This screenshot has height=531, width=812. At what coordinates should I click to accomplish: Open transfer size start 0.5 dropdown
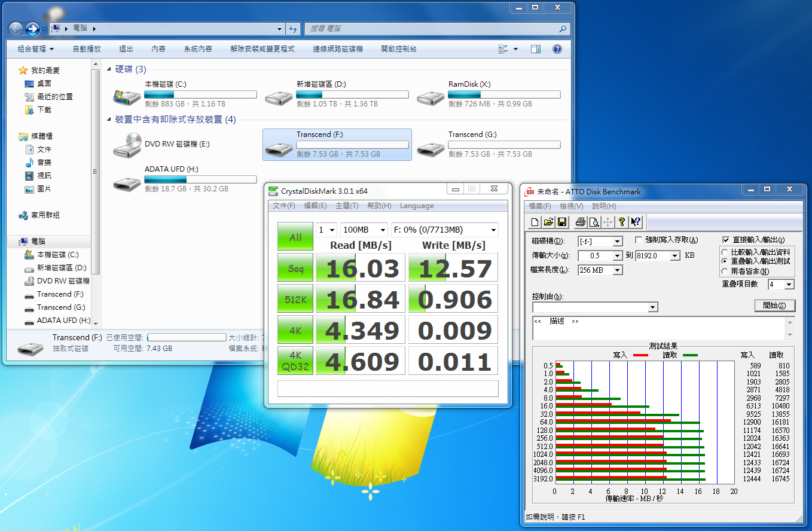(617, 256)
